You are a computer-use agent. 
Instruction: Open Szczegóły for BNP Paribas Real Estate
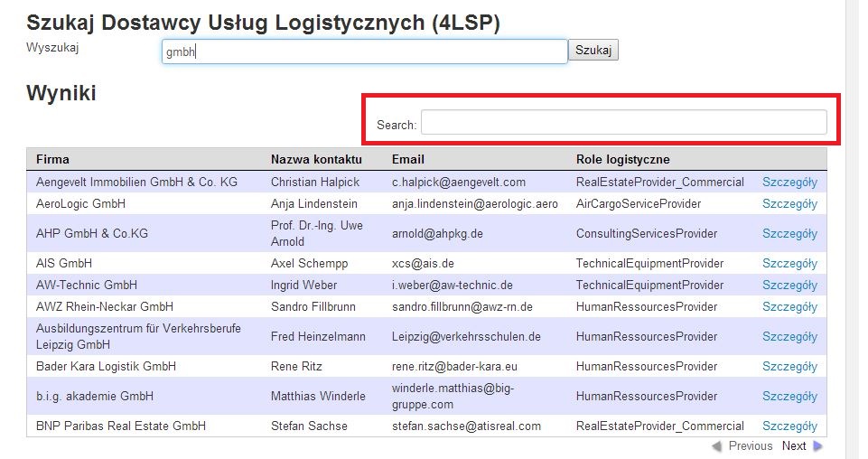(x=789, y=426)
